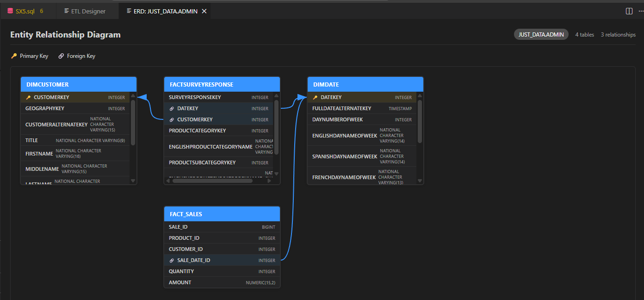Select the FIRSTNAME column row
644x300 pixels.
pos(75,154)
